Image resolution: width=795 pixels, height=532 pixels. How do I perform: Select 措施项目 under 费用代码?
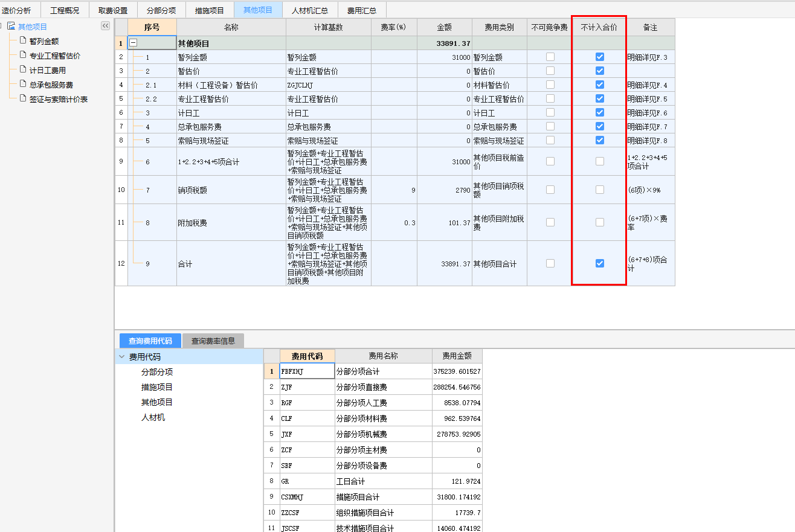pyautogui.click(x=157, y=387)
